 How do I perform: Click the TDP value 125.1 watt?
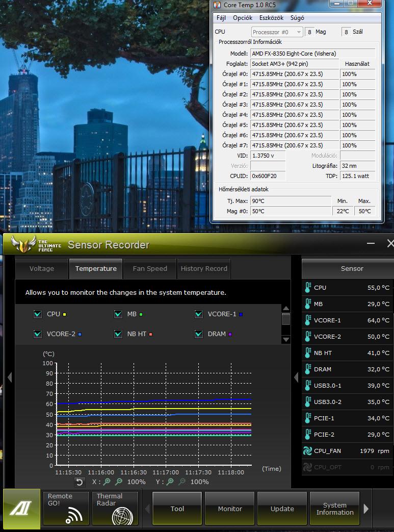[357, 176]
